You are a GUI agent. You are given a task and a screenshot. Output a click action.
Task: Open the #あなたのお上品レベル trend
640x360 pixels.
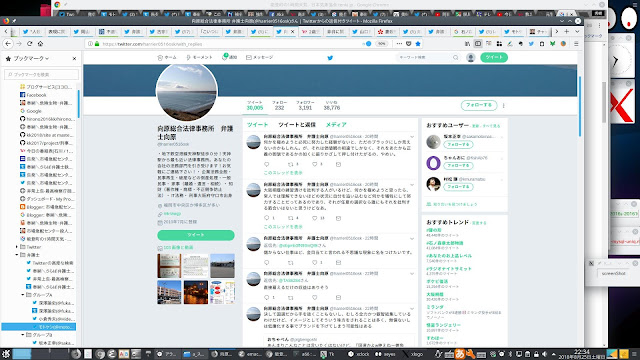pyautogui.click(x=449, y=256)
